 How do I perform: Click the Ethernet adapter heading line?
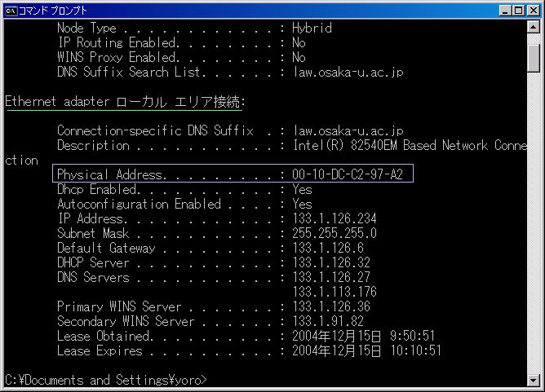(x=126, y=102)
